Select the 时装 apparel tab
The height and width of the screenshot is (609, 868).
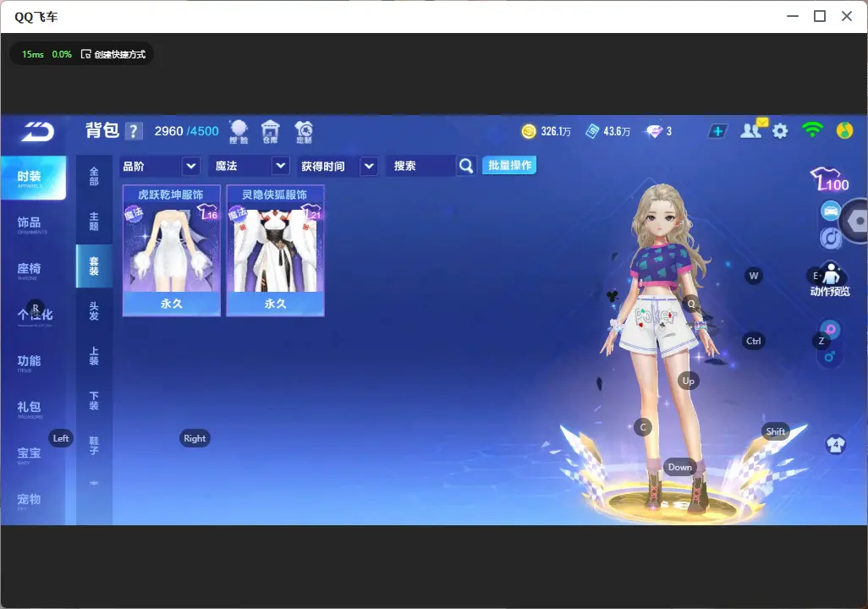coord(33,178)
